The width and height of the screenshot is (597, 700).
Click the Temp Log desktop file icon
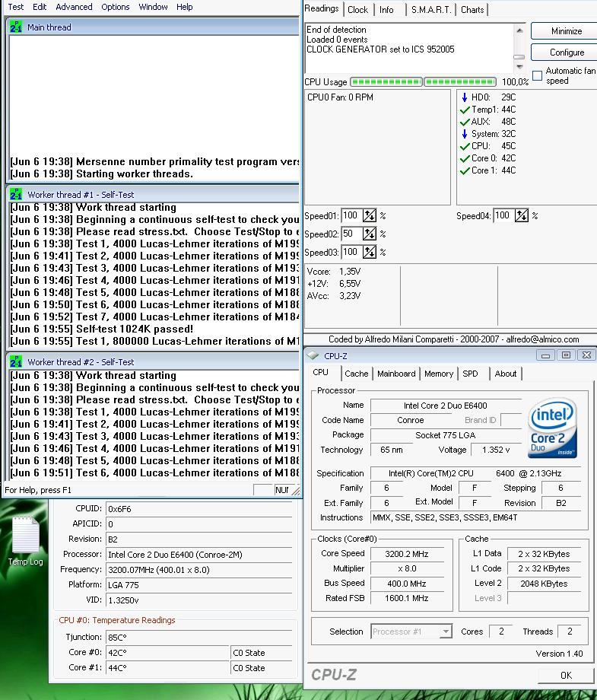pyautogui.click(x=25, y=541)
